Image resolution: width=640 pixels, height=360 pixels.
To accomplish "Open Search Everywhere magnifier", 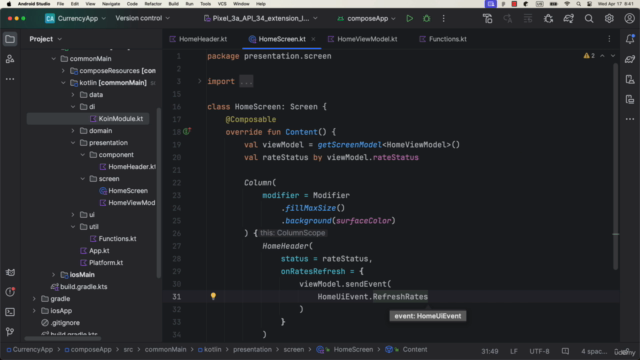I will [x=589, y=18].
